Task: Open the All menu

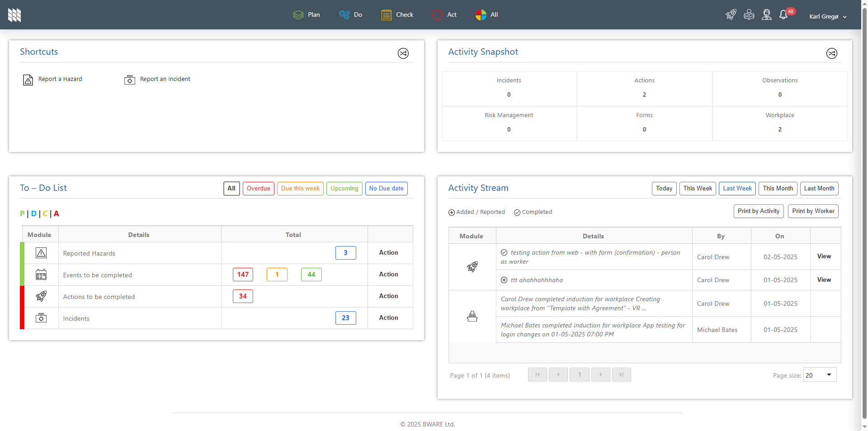Action: (x=486, y=15)
